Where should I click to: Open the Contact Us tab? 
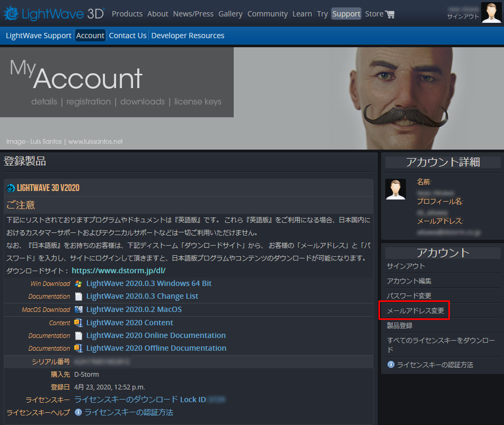pos(128,36)
